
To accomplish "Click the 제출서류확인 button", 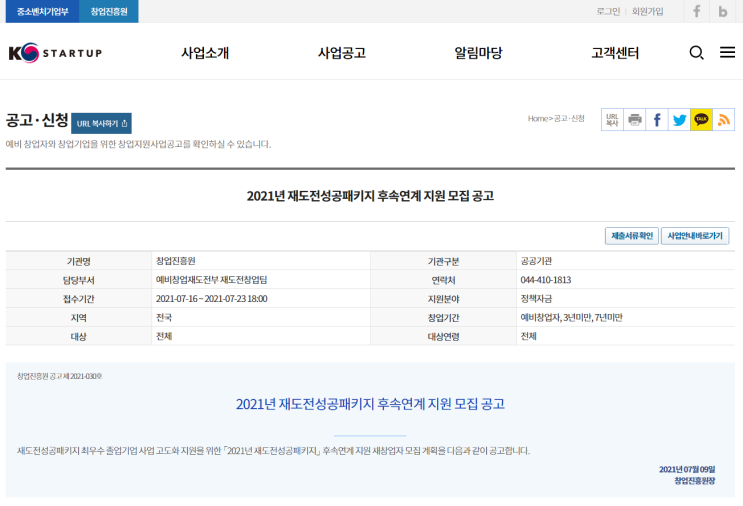I will pyautogui.click(x=632, y=236).
